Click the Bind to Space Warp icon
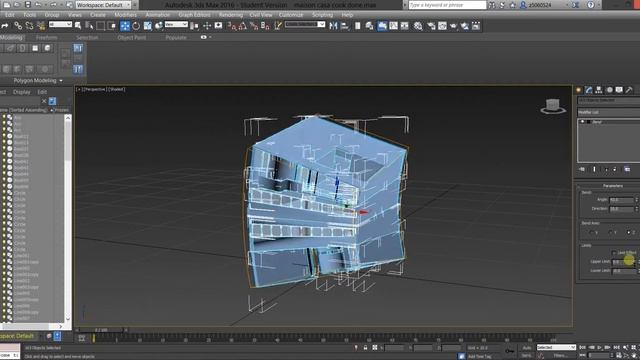 tap(41, 26)
